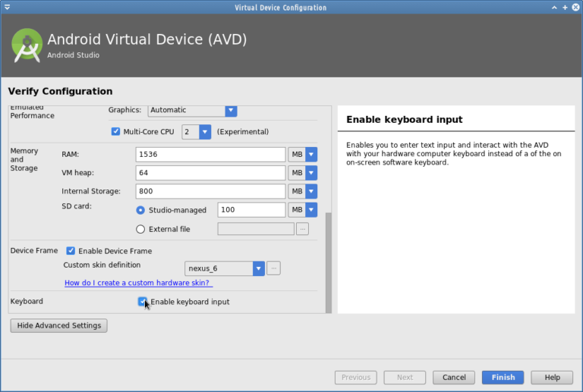Open the Graphics Automatic dropdown
This screenshot has height=392, width=583.
pyautogui.click(x=192, y=110)
